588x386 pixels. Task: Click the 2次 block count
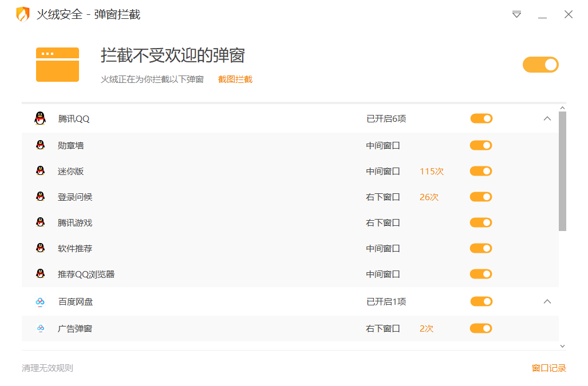(427, 329)
